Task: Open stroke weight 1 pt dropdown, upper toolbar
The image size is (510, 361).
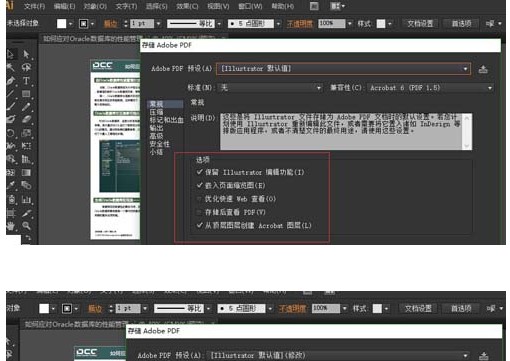Action: [159, 24]
